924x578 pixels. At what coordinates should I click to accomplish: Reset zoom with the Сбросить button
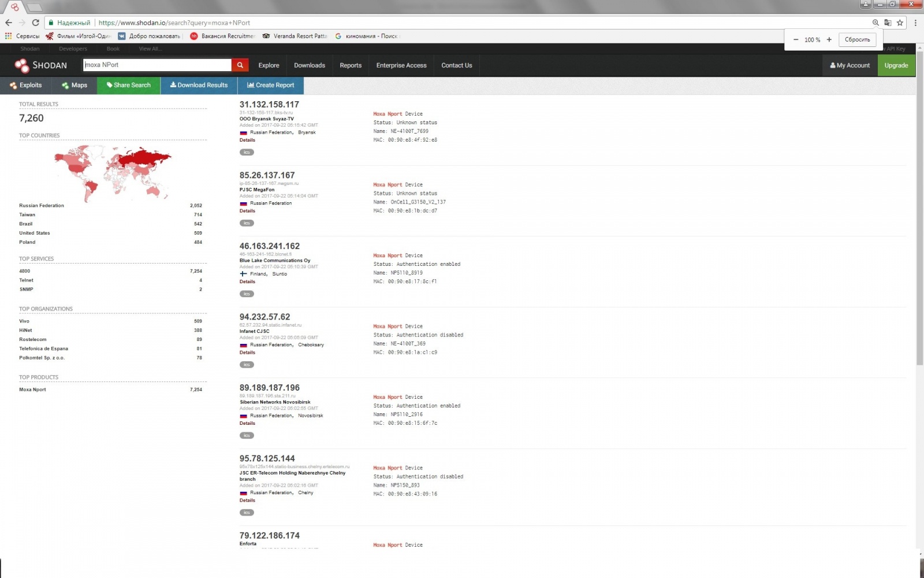857,40
